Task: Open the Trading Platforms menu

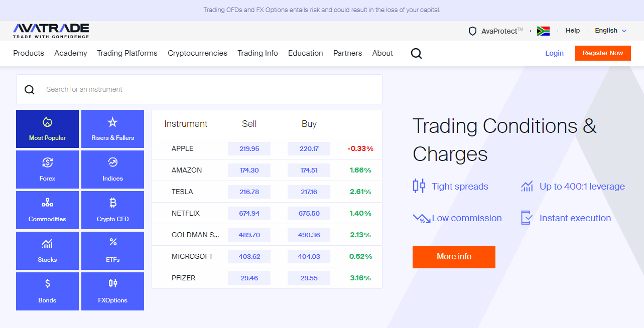Action: [127, 53]
